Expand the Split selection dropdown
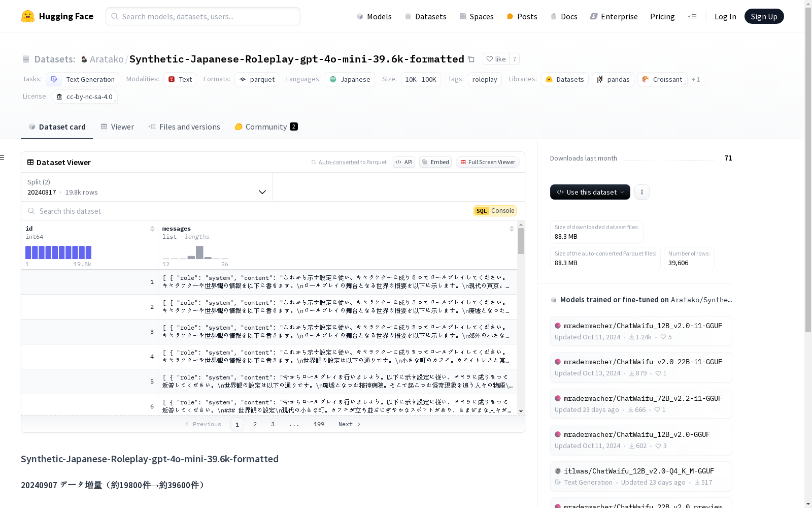 147,187
